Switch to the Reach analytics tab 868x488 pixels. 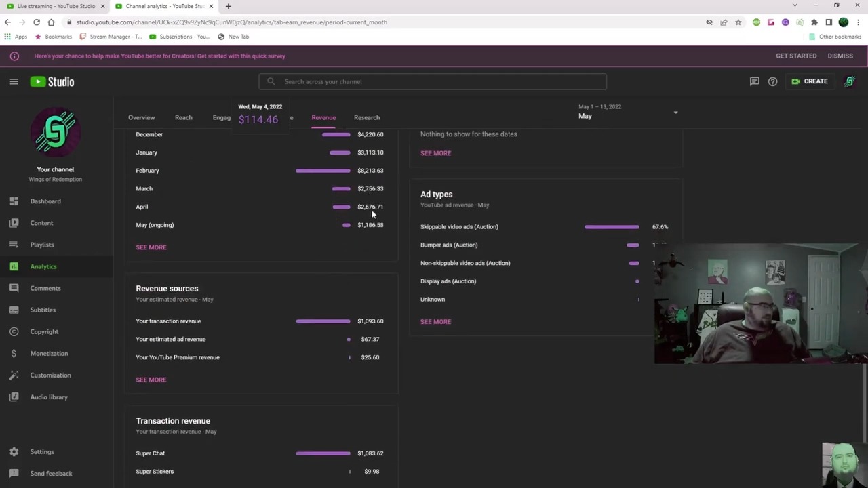(x=183, y=117)
